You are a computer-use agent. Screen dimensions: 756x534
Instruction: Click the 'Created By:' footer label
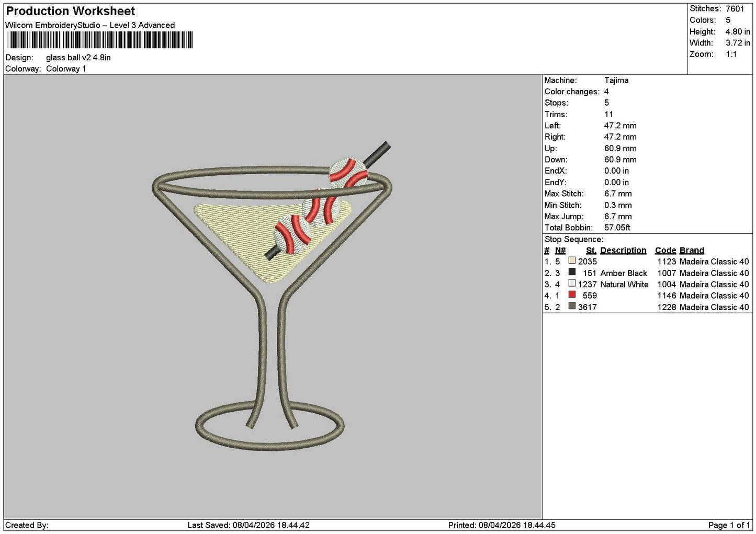point(27,525)
